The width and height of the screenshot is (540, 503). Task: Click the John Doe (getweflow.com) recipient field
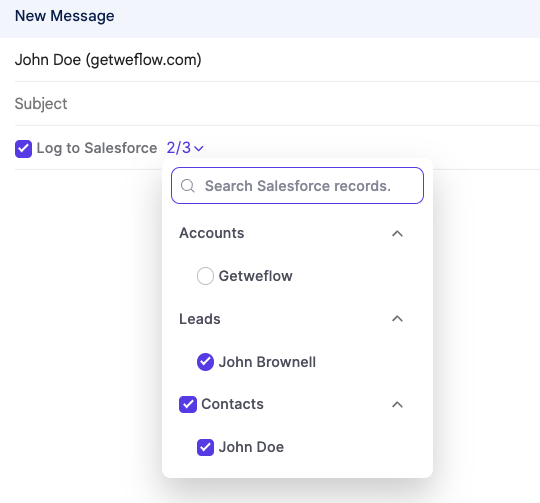click(x=277, y=60)
